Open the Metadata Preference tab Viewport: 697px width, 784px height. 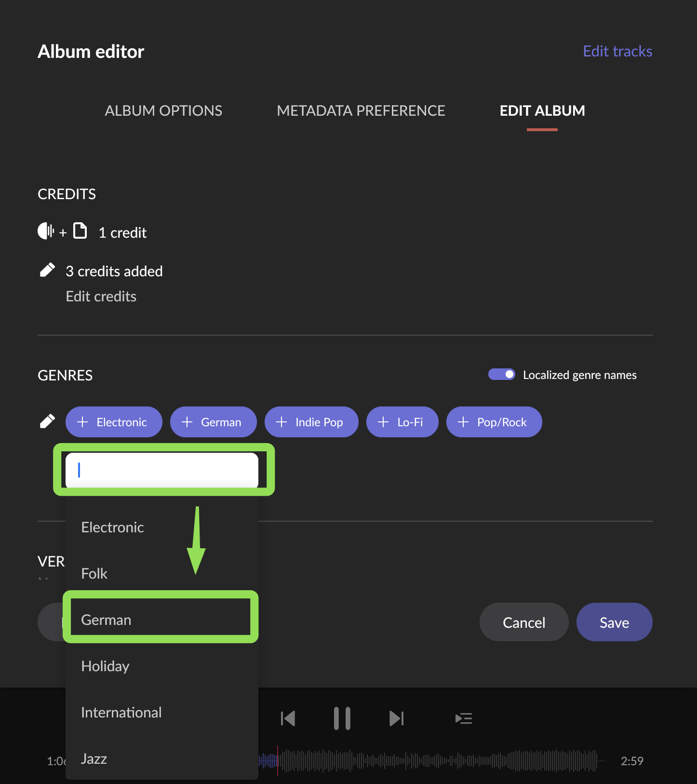coord(361,110)
